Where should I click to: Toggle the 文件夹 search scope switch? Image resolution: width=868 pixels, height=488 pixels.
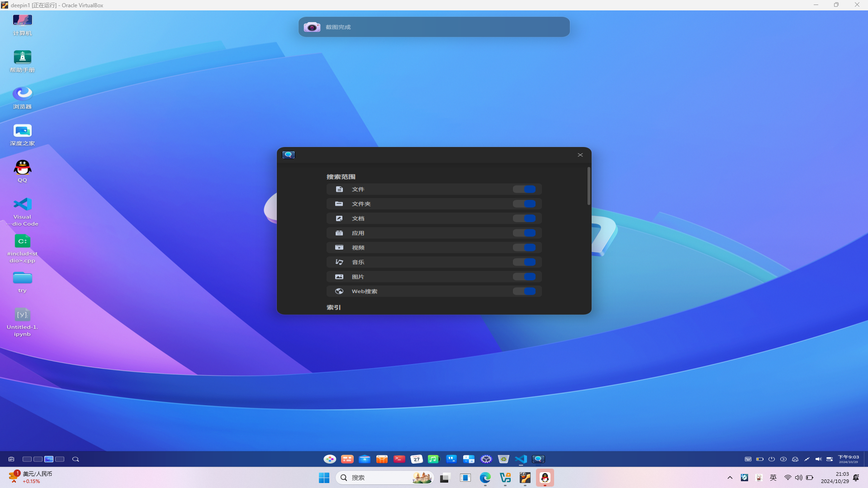coord(524,204)
